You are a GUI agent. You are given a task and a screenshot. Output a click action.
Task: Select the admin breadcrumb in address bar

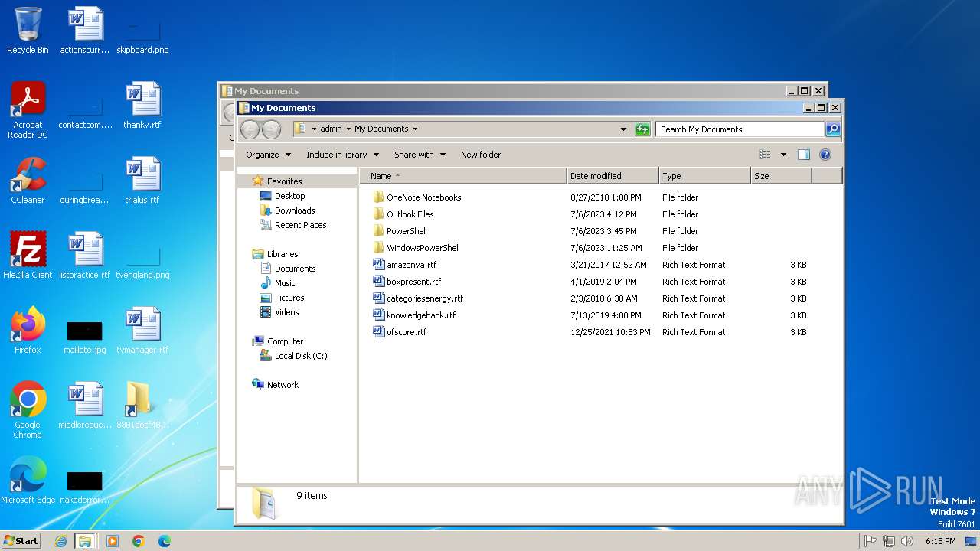click(331, 129)
